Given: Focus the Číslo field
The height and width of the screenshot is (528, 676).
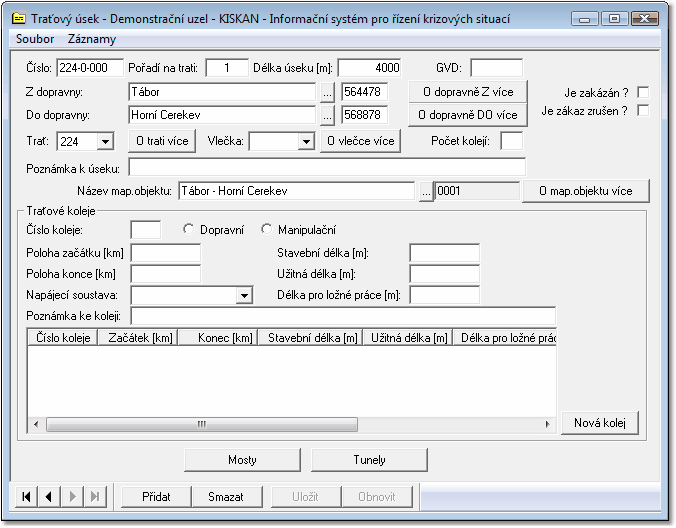Looking at the screenshot, I should pos(90,68).
